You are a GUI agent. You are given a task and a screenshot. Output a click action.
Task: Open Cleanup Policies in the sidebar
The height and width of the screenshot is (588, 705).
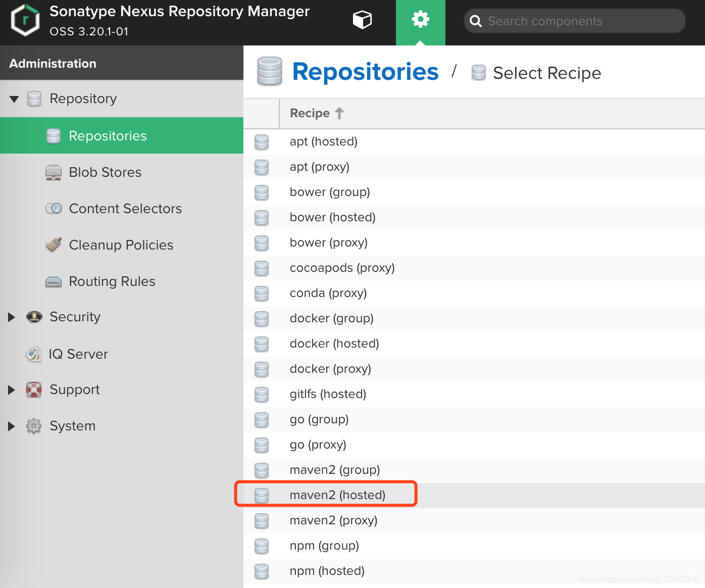coord(121,245)
